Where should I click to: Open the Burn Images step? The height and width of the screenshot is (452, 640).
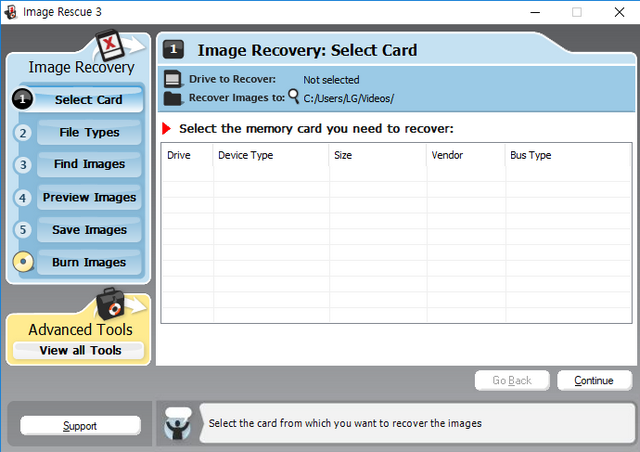pos(89,262)
